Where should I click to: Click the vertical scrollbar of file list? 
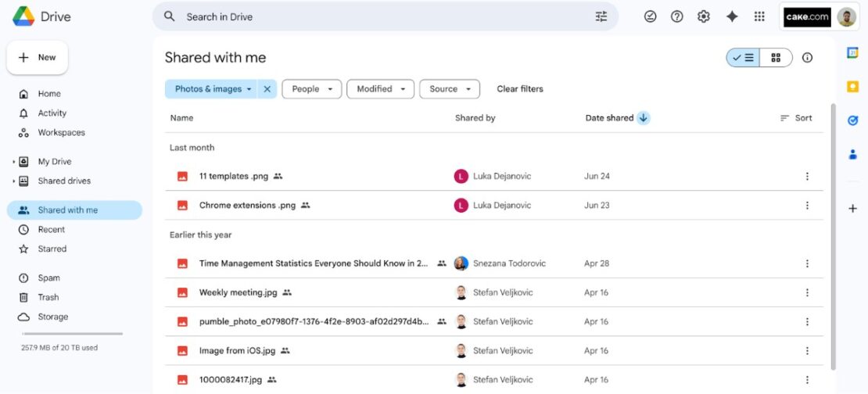point(833,237)
